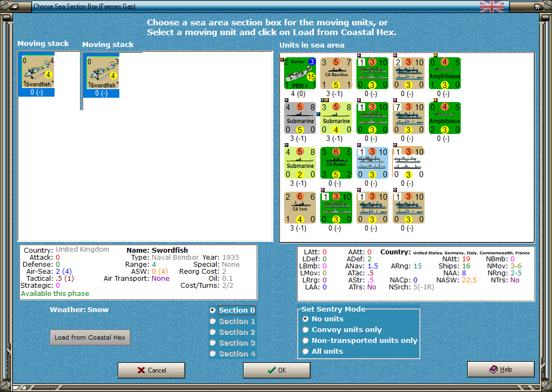Cancel the sea section choice

click(151, 370)
